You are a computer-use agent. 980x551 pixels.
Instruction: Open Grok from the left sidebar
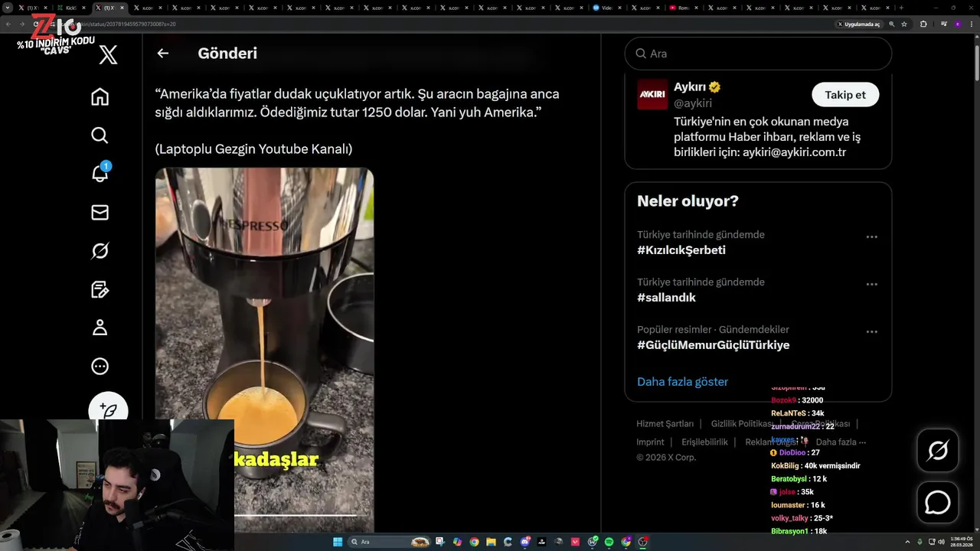point(100,250)
